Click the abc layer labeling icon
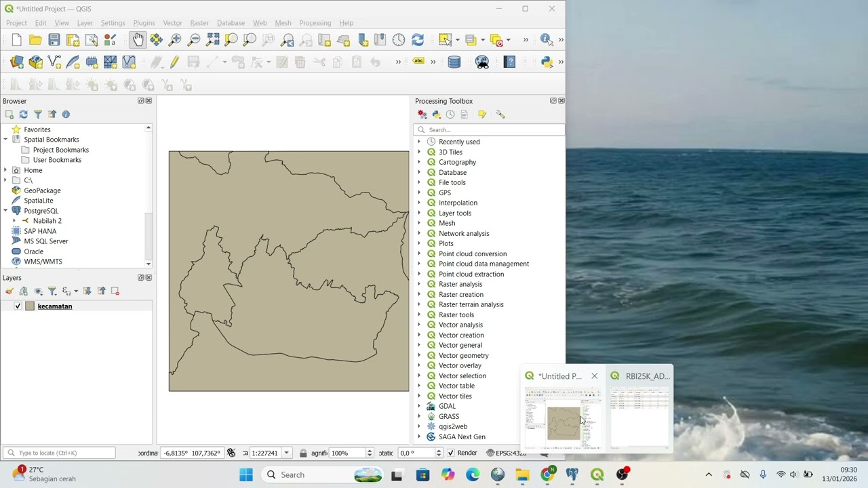 point(418,62)
